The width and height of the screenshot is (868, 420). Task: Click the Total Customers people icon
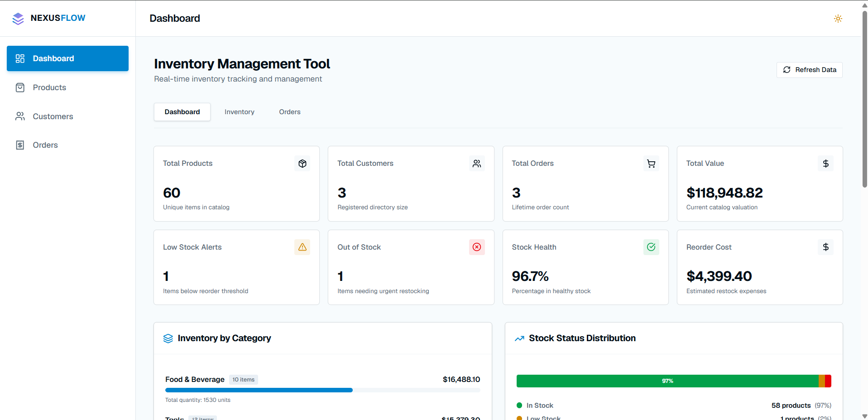477,164
